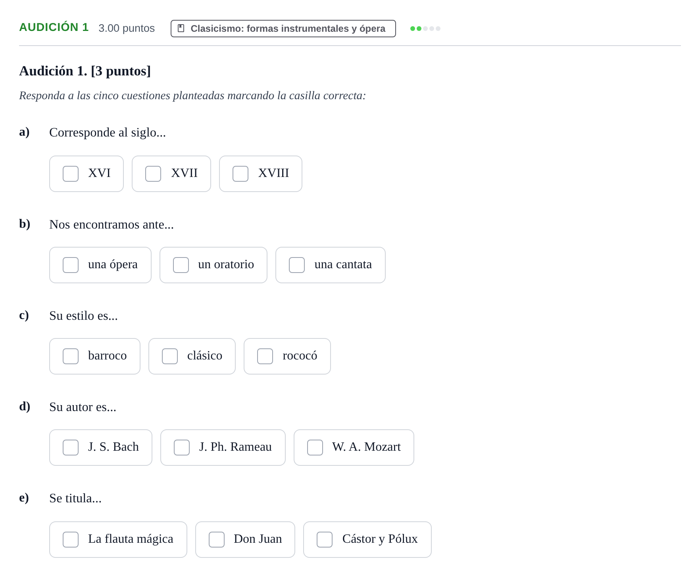
Task: Click the green difficulty dots indicator
Action: pos(425,29)
